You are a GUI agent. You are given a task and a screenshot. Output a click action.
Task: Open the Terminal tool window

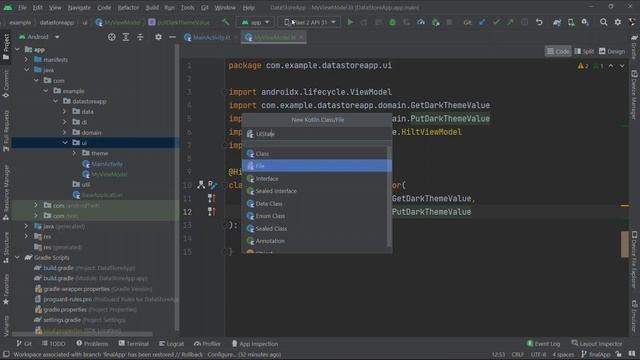point(134,344)
